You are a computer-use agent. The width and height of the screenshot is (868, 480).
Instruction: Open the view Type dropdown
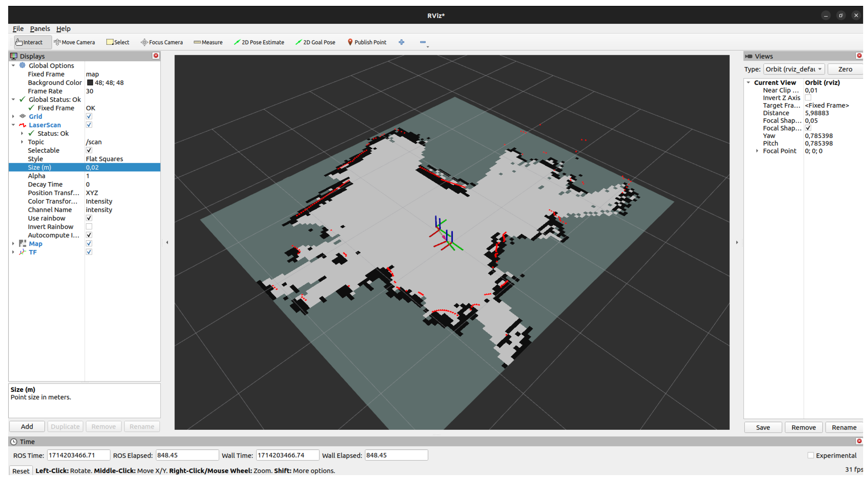click(x=794, y=69)
